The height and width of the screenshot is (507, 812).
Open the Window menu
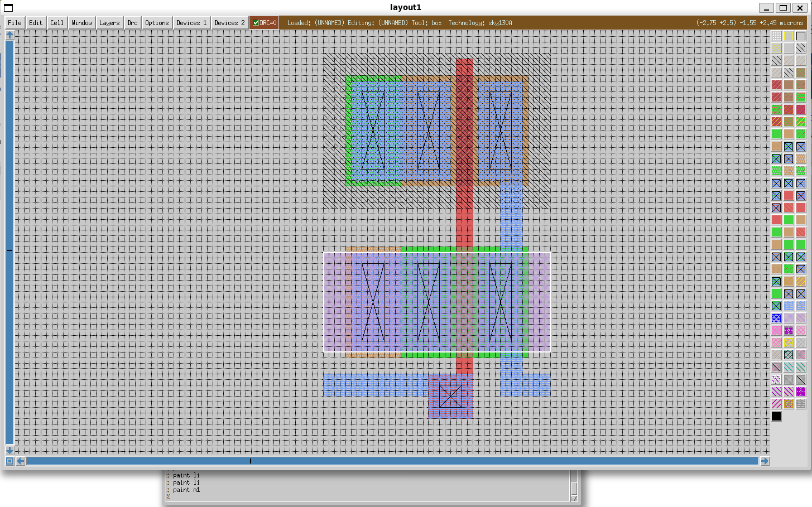click(81, 23)
